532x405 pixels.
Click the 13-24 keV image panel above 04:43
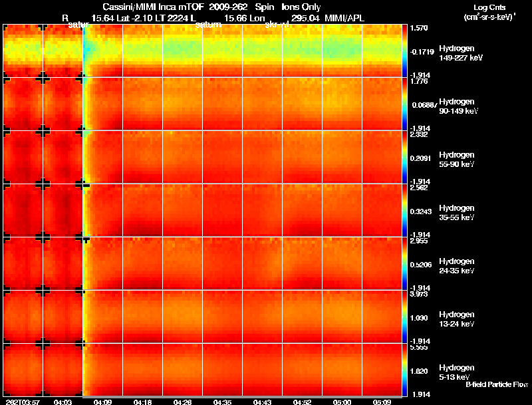tap(262, 317)
